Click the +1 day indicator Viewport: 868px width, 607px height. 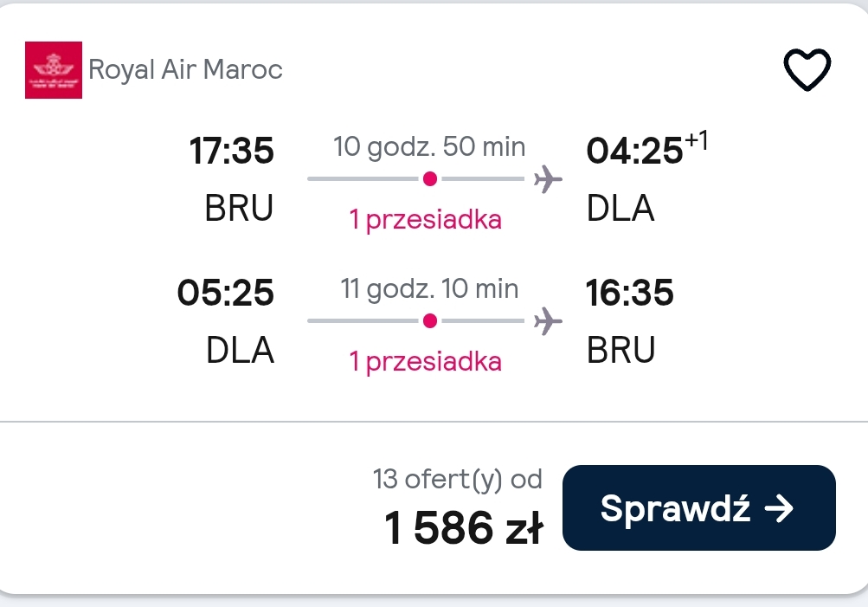(x=697, y=140)
